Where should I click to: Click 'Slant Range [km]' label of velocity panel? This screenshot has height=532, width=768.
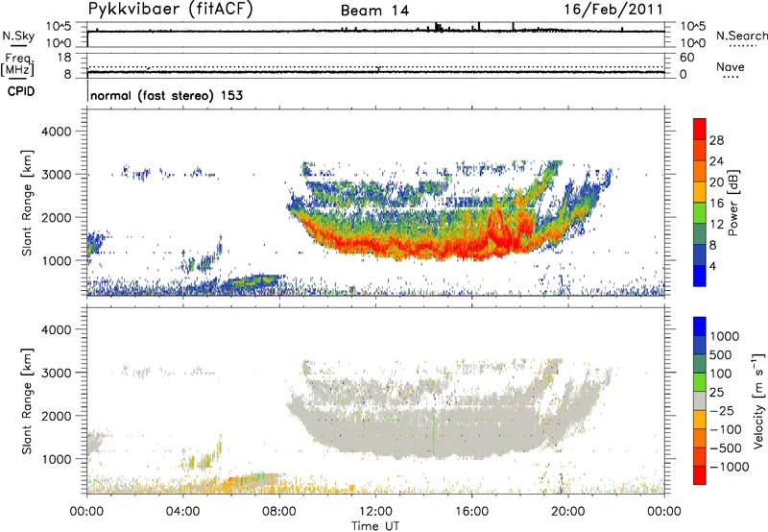pyautogui.click(x=27, y=400)
